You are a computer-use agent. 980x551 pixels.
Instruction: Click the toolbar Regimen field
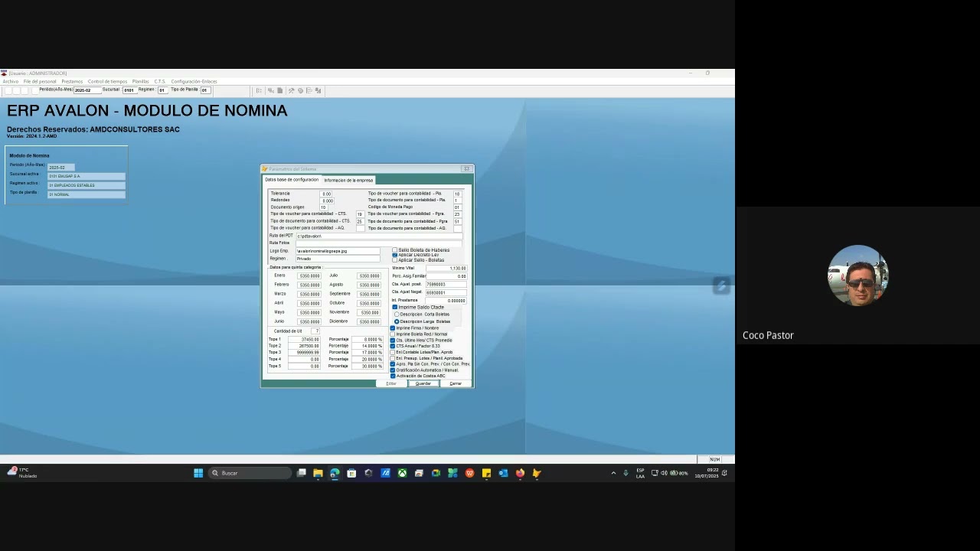(162, 90)
